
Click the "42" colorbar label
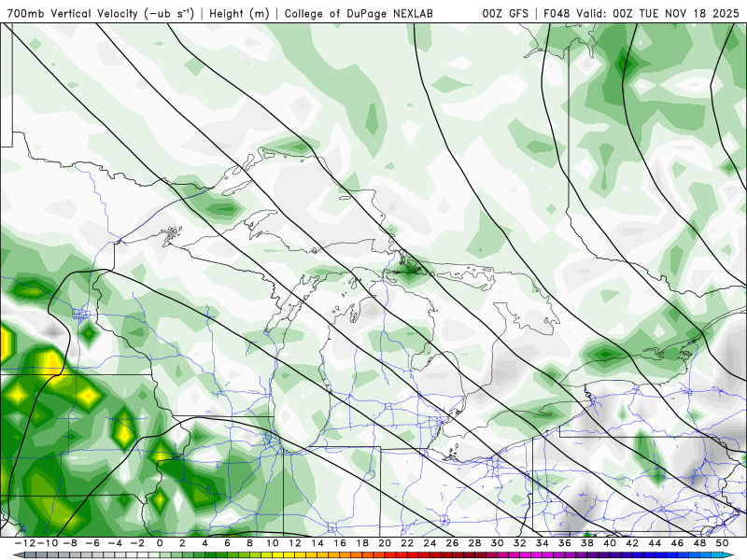632,543
